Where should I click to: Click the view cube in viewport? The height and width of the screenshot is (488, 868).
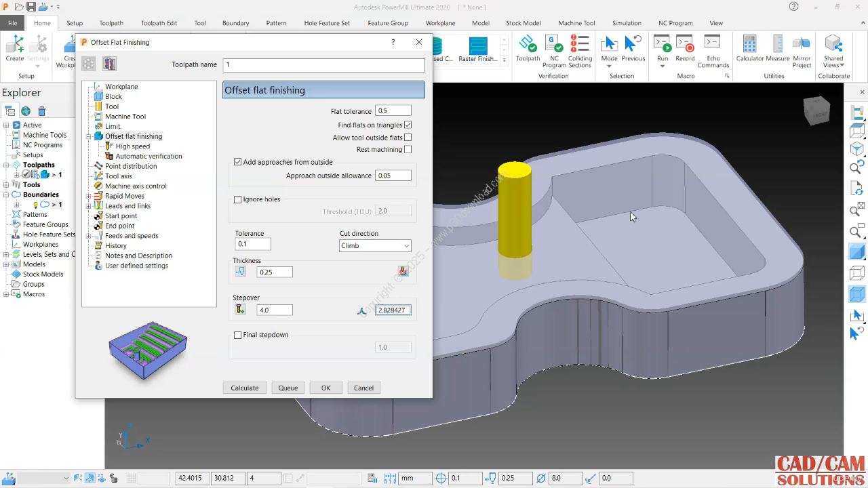816,111
